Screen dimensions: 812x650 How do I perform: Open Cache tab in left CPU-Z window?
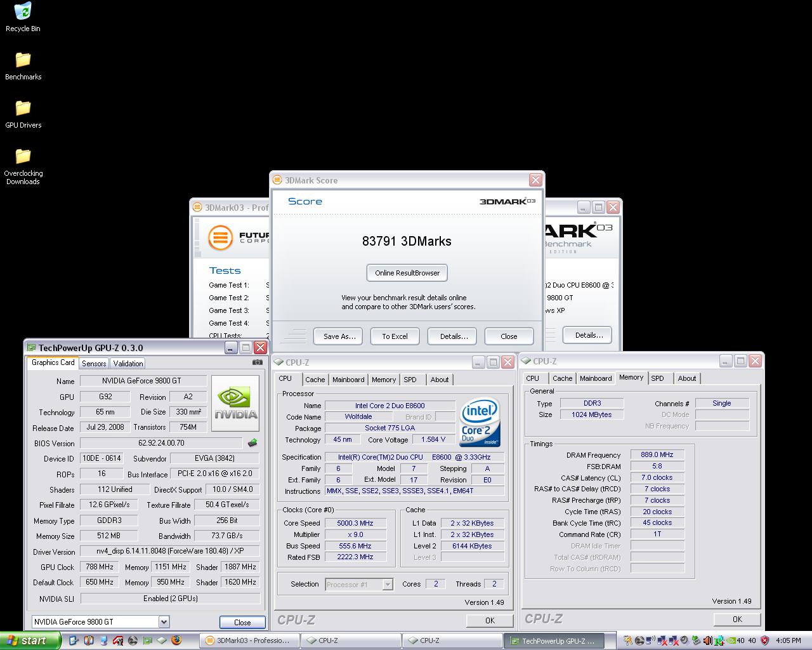click(315, 380)
